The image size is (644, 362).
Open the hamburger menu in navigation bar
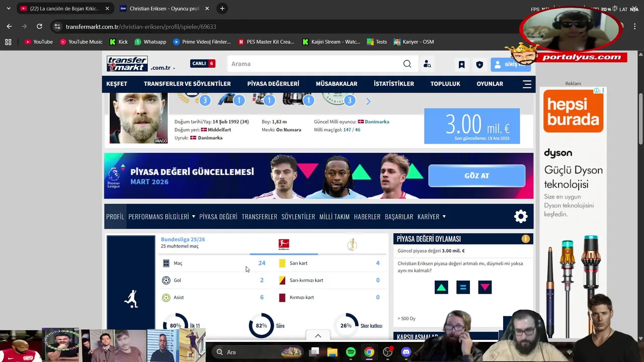click(527, 84)
